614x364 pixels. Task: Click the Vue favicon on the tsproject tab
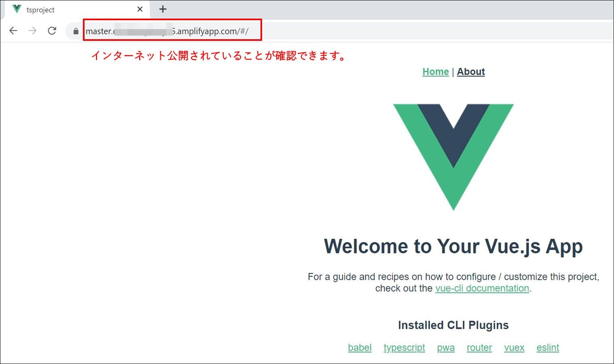pos(16,9)
